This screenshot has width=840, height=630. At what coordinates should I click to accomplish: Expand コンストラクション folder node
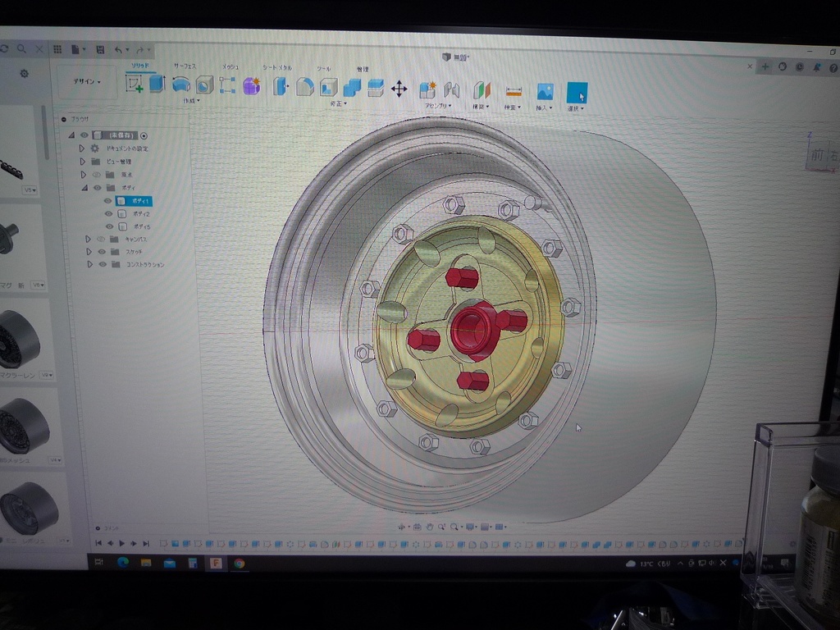tap(89, 264)
